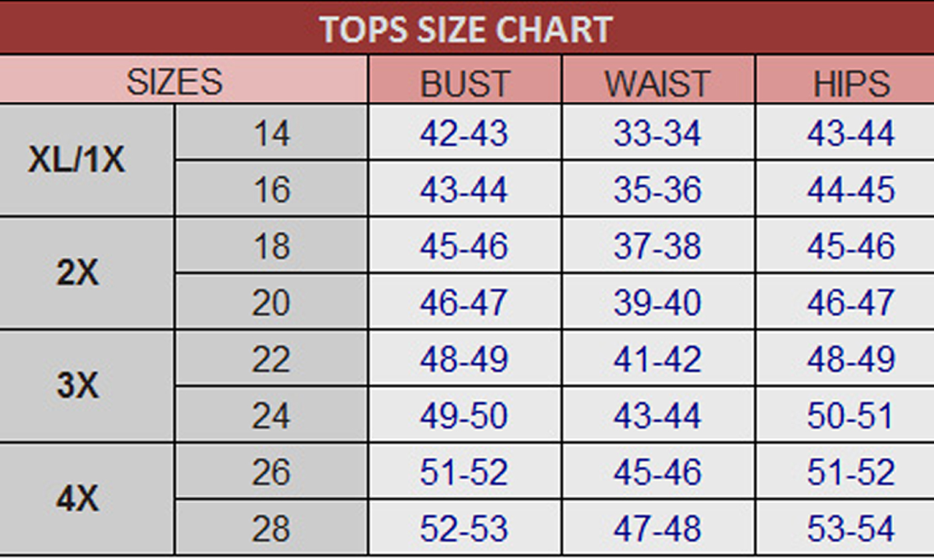Select the hips value 53-54 for size 28
Viewport: 934px width, 560px height.
click(851, 529)
